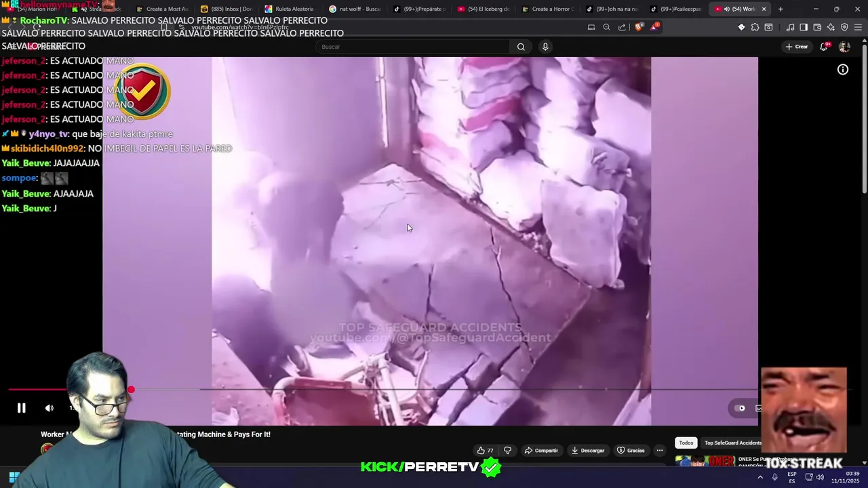The height and width of the screenshot is (488, 868).
Task: Toggle the autoplay switch in player
Action: (740, 408)
